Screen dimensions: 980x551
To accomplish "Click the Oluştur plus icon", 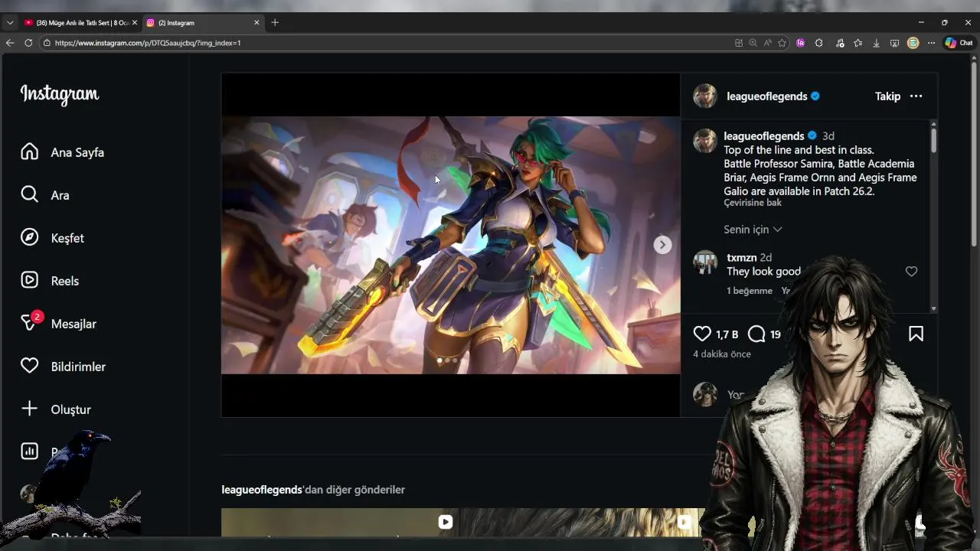I will [29, 409].
